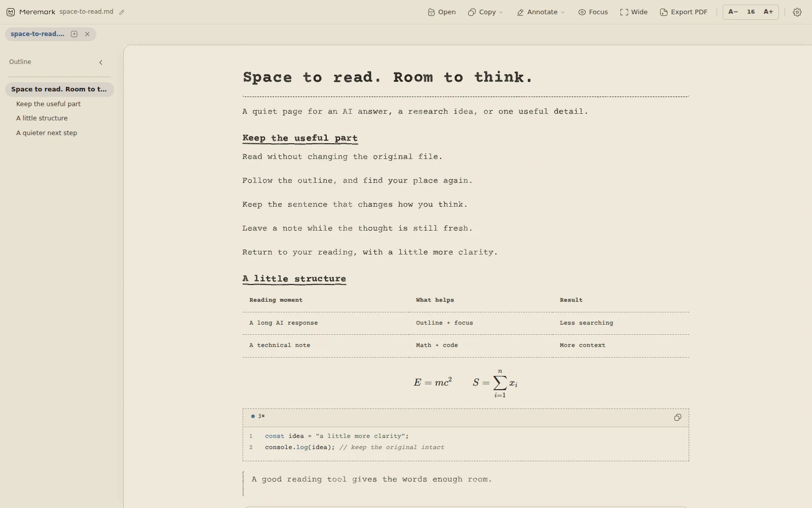Image resolution: width=812 pixels, height=508 pixels.
Task: Click the console.log(idea) code line
Action: [354, 448]
